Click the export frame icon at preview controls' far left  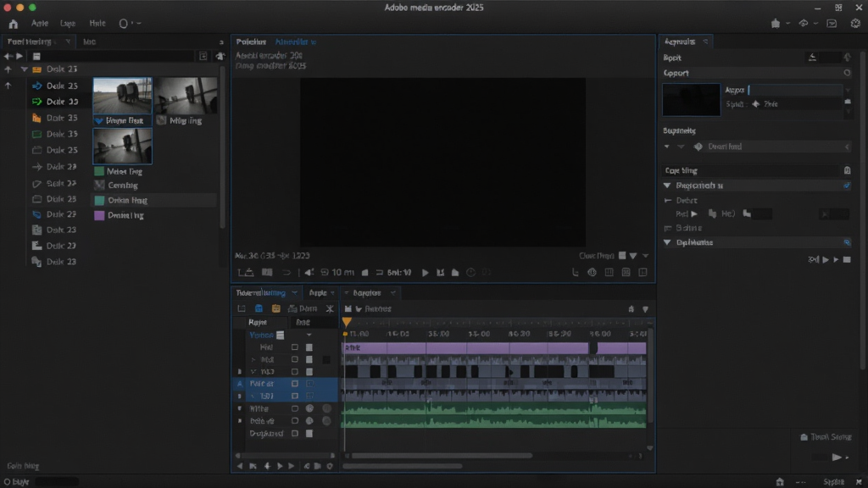(x=246, y=272)
